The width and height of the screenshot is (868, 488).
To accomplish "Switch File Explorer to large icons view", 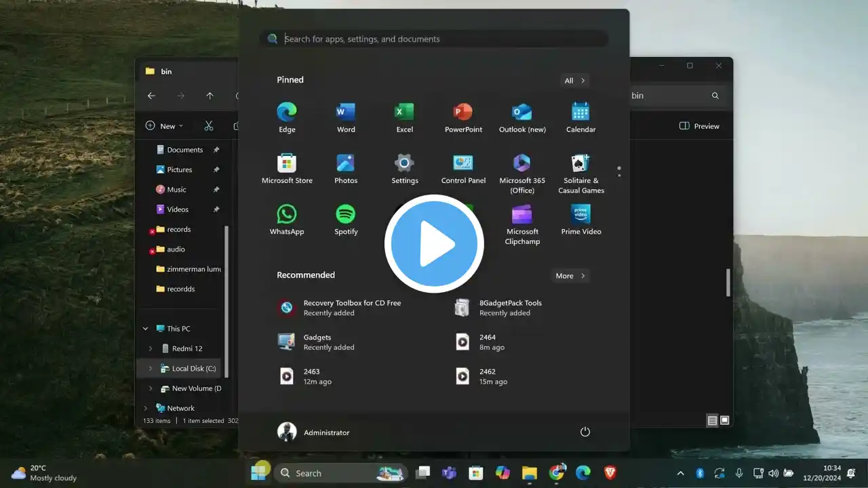I will (724, 420).
